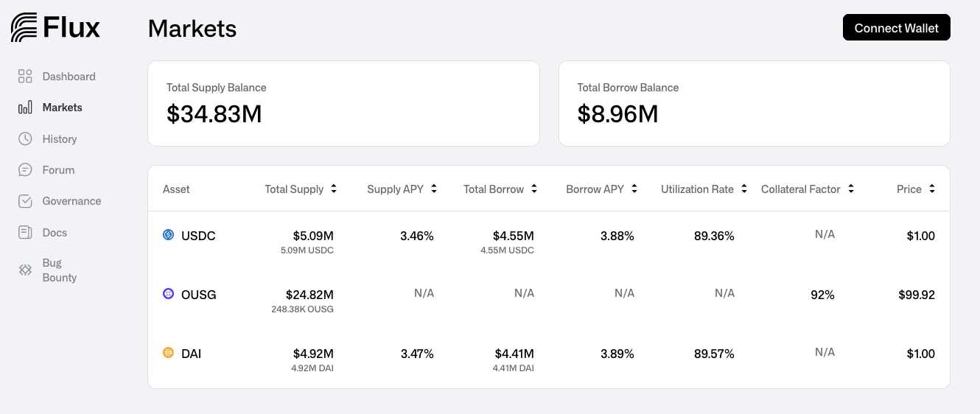980x414 pixels.
Task: Open Dashboard in the sidebar
Action: pyautogui.click(x=69, y=77)
